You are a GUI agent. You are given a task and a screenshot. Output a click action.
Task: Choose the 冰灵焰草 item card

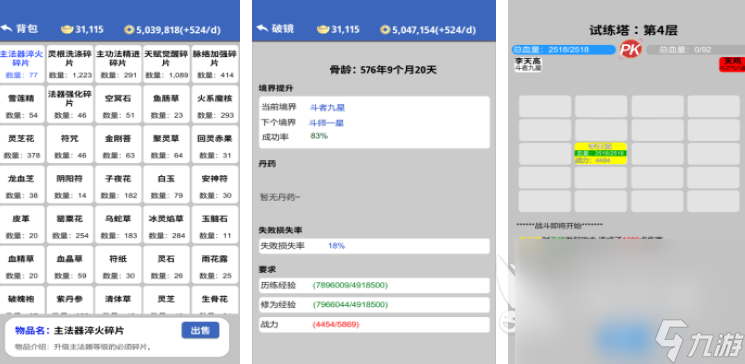[166, 224]
